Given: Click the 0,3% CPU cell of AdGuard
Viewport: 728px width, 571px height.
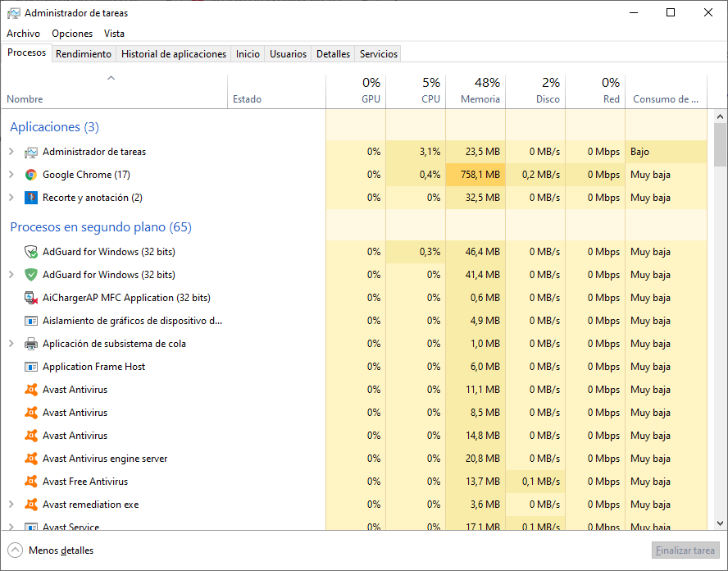Looking at the screenshot, I should (x=416, y=252).
